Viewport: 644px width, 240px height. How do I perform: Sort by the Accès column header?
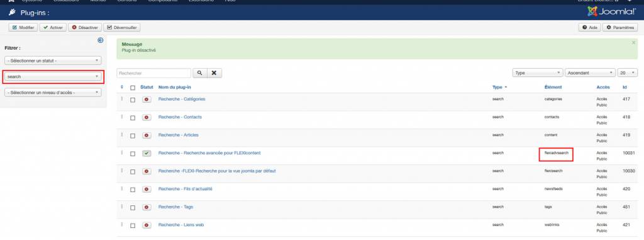(603, 88)
